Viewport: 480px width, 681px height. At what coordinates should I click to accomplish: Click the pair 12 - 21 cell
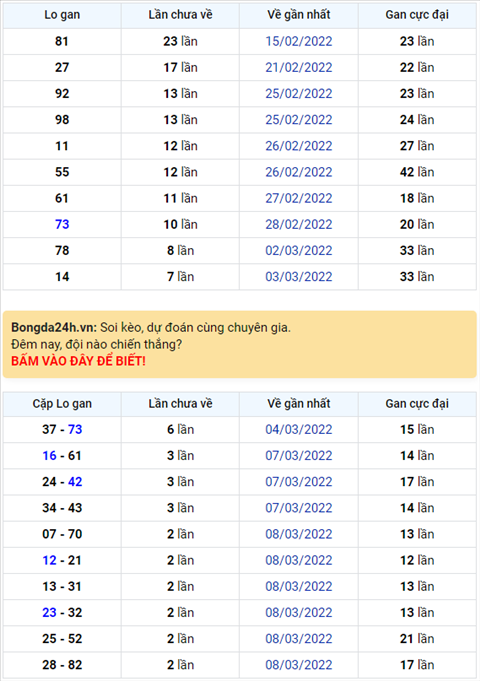pos(62,560)
